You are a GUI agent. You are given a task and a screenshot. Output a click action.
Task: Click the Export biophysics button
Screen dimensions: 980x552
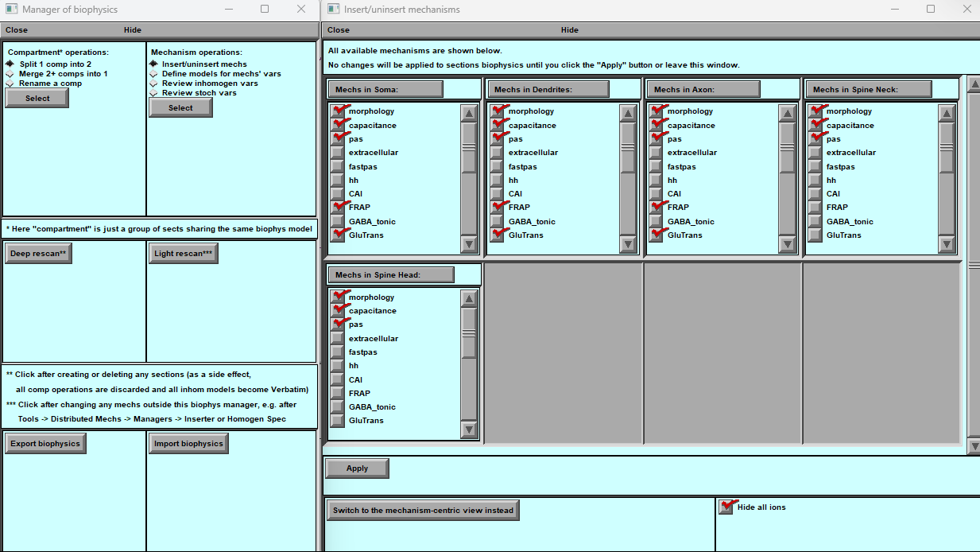click(x=45, y=444)
